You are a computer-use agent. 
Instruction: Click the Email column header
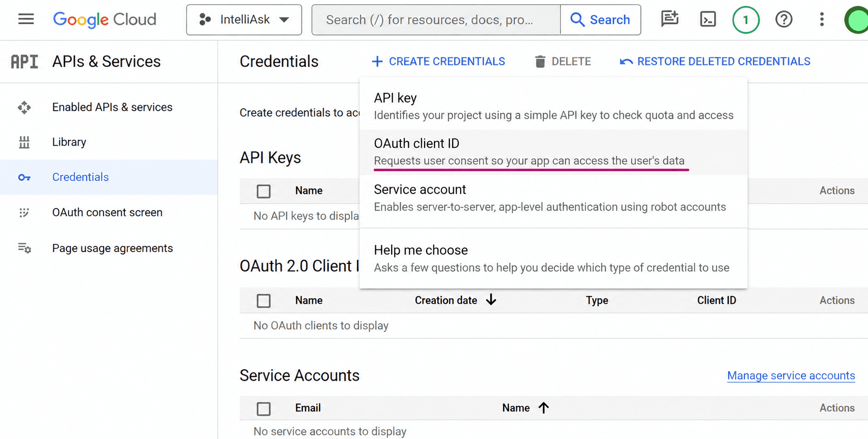308,408
